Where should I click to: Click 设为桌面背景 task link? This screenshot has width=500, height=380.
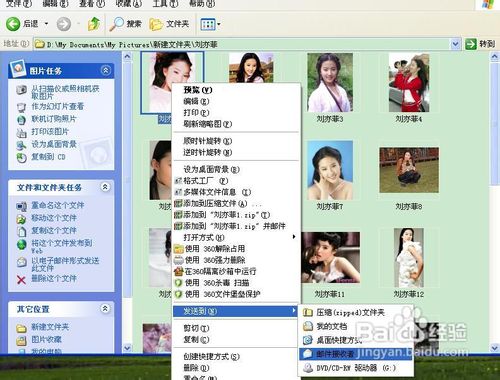54,144
